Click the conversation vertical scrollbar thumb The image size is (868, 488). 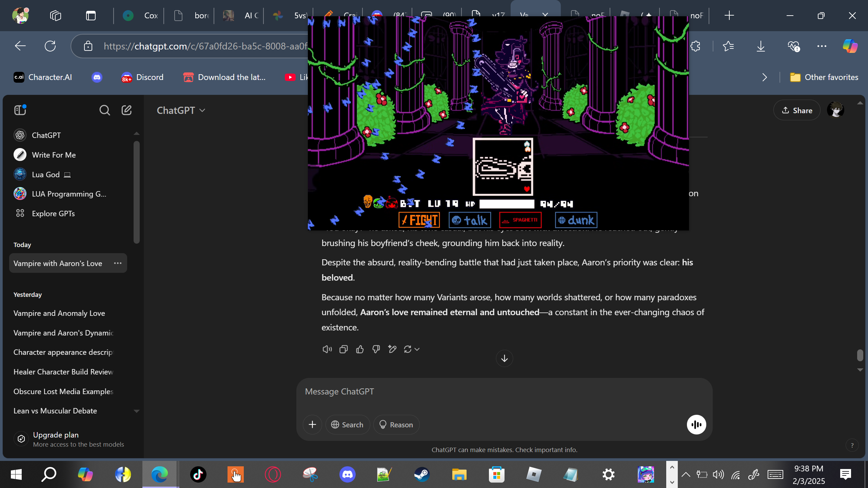point(860,355)
